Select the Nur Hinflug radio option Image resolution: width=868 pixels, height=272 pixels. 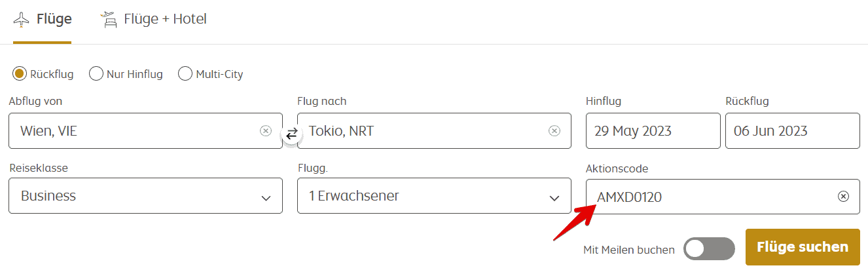pyautogui.click(x=96, y=74)
